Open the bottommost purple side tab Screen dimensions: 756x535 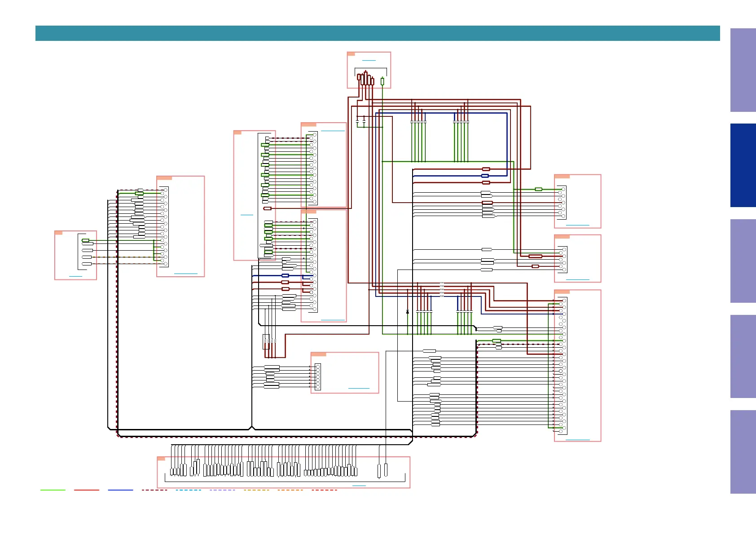[x=743, y=452]
